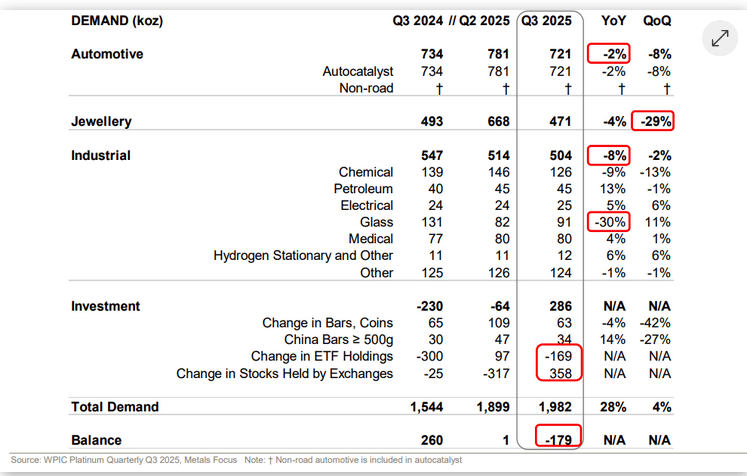Click the QoQ column header
The image size is (747, 476).
[658, 20]
